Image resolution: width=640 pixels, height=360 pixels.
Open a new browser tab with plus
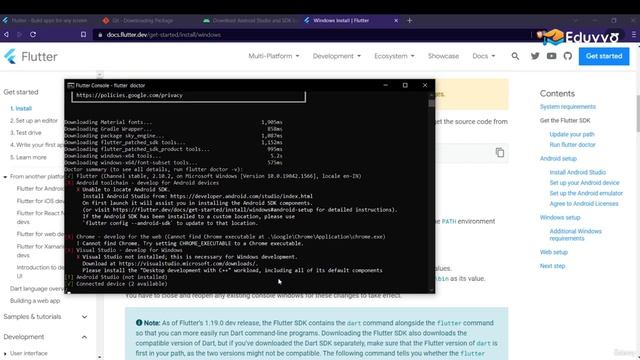(x=409, y=20)
